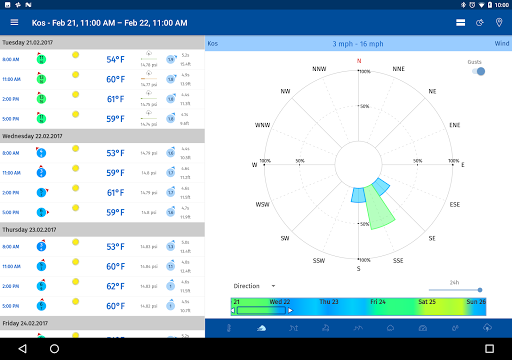Jump to Sat 25 on timeline

pyautogui.click(x=427, y=302)
